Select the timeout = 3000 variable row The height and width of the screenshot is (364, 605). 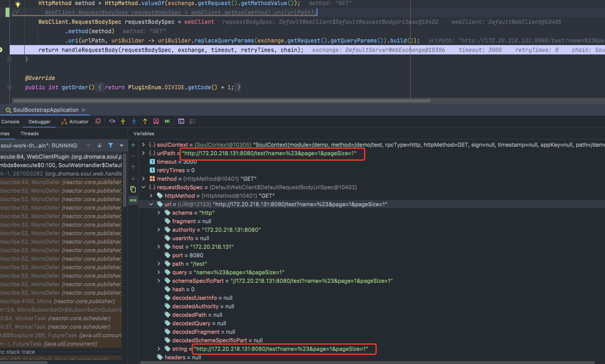(x=372, y=162)
